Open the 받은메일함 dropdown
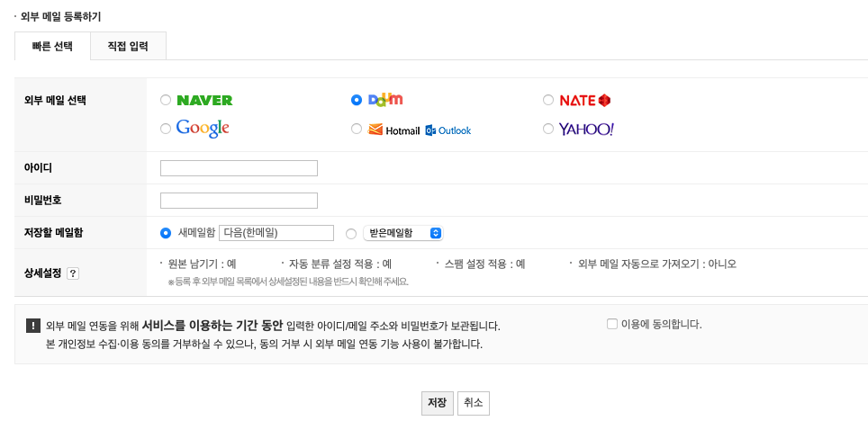 click(403, 233)
